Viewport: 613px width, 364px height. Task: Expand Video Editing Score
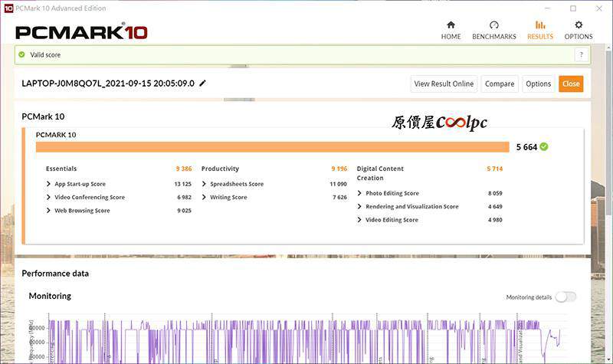[359, 220]
